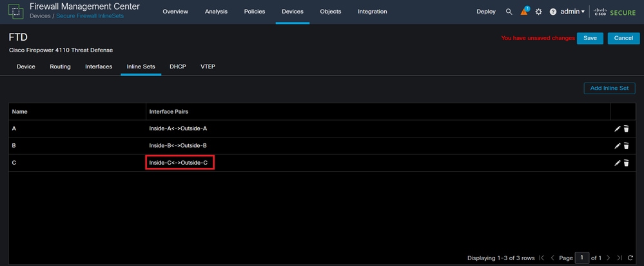This screenshot has height=266, width=644.
Task: Select the Inline Sets tab
Action: (141, 66)
